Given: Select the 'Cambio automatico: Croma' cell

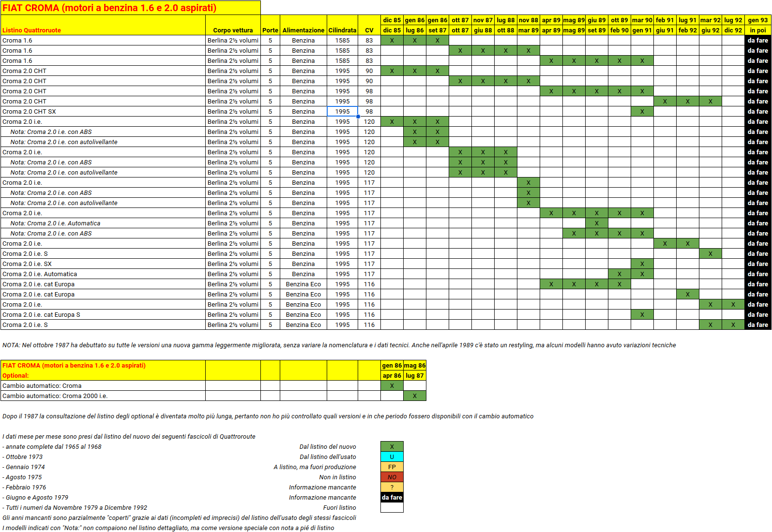Looking at the screenshot, I should point(103,385).
